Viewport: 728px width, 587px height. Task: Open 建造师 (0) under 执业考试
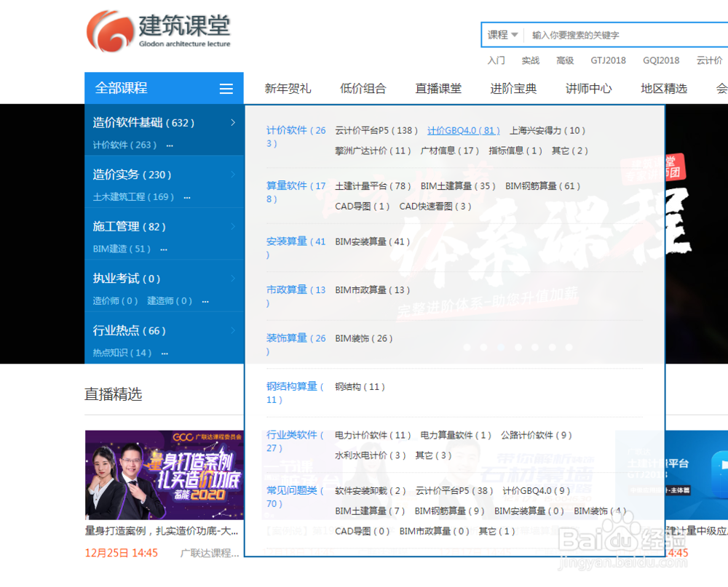click(170, 300)
